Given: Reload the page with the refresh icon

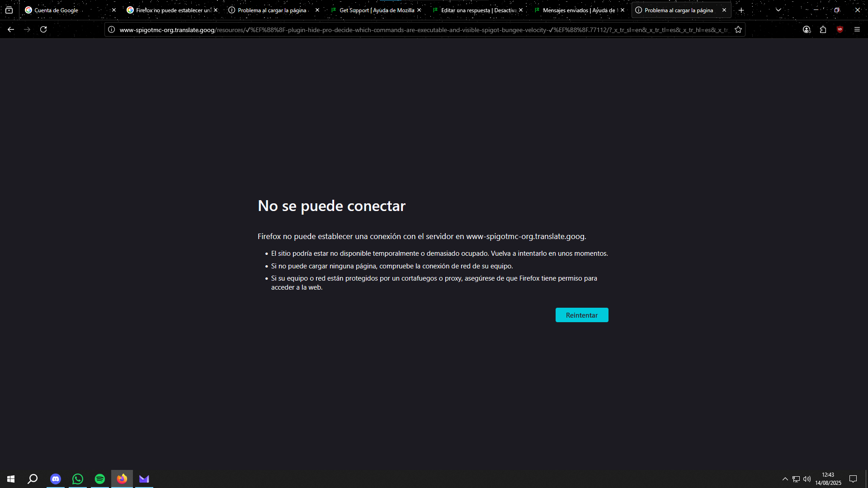Looking at the screenshot, I should click(43, 29).
